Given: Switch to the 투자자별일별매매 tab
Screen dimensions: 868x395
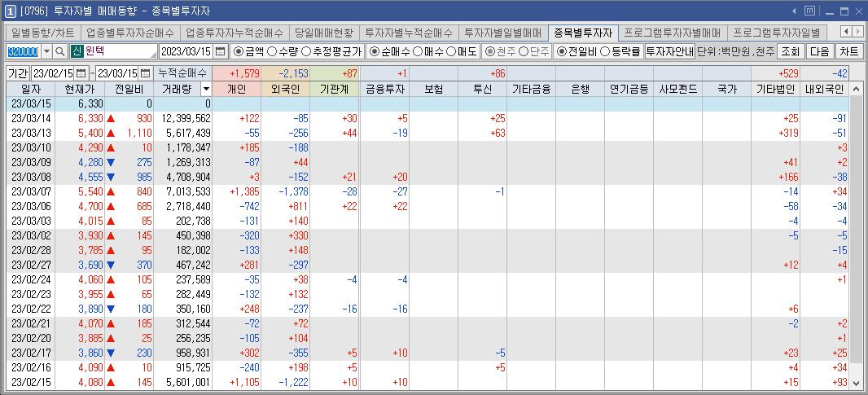Looking at the screenshot, I should coord(503,32).
